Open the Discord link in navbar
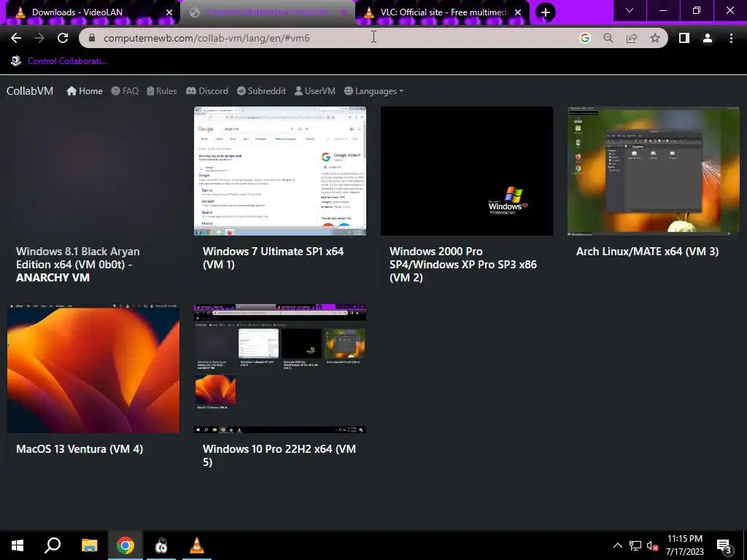Screen dimensions: 747x560 point(206,91)
